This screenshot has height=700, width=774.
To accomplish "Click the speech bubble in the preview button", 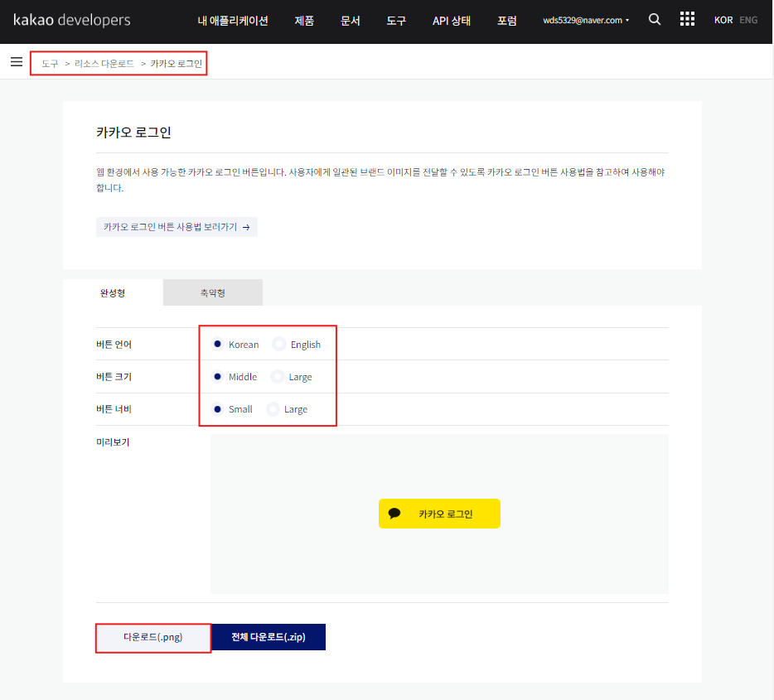I will point(394,514).
